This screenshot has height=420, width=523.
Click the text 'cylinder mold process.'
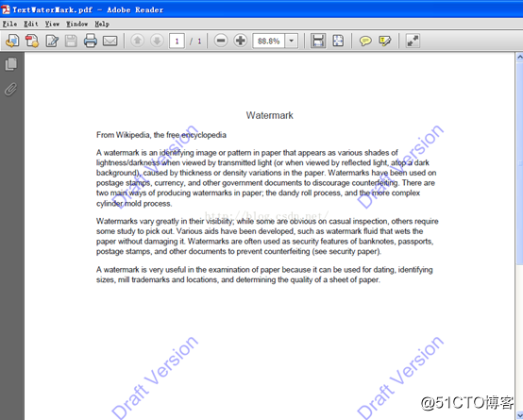[134, 204]
